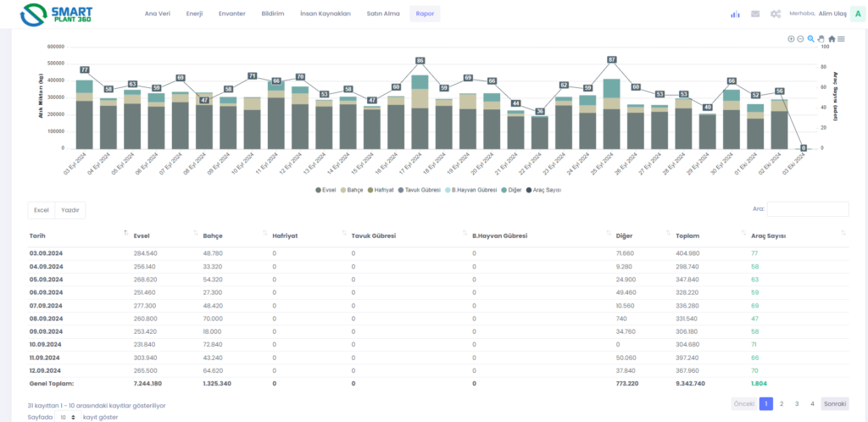The image size is (868, 422).
Task: Select the Rapor menu tab
Action: (x=424, y=14)
